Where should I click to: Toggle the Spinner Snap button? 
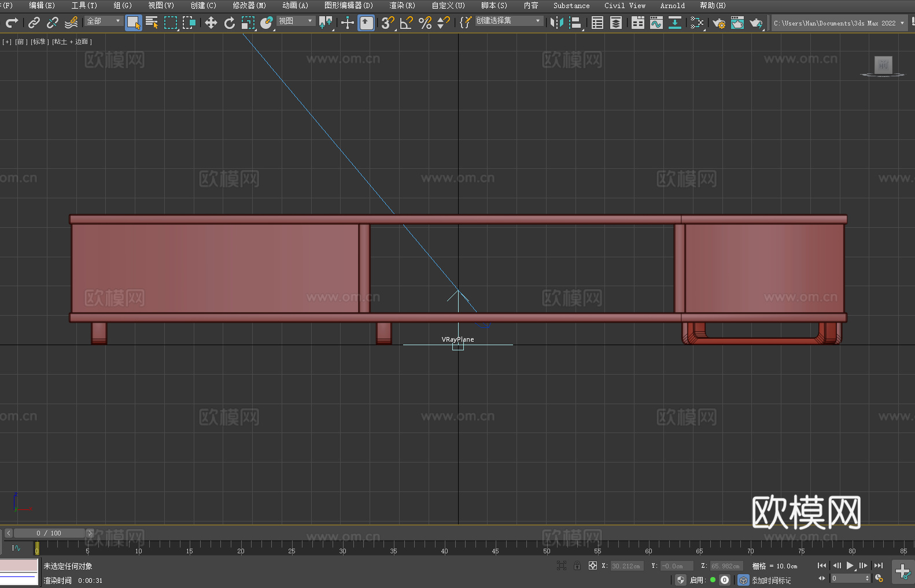[444, 23]
